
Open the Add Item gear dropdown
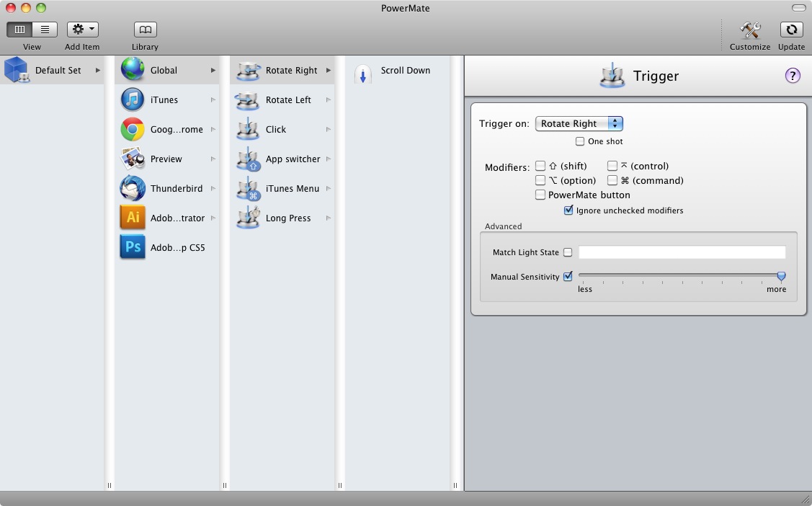[82, 30]
